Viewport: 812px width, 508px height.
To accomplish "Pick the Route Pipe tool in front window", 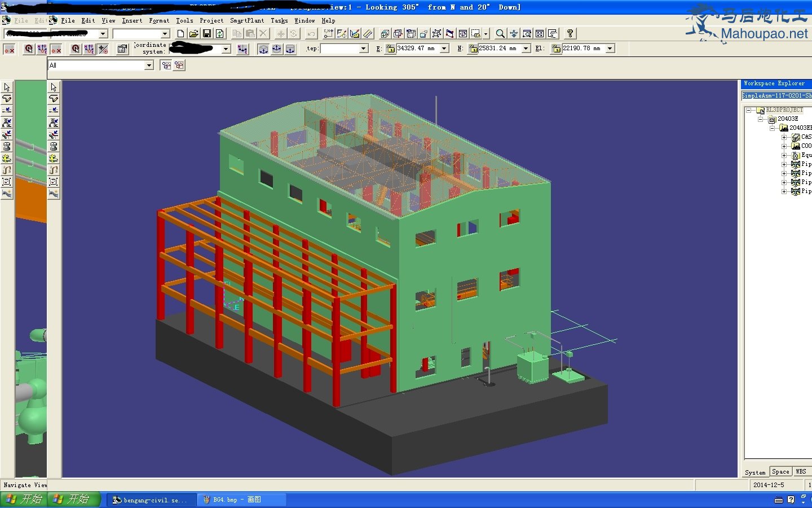I will pos(54,99).
